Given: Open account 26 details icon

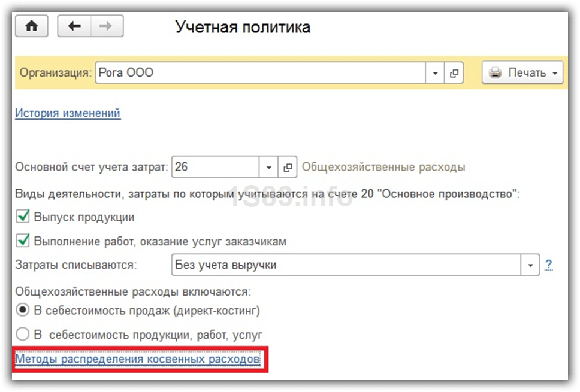Looking at the screenshot, I should pos(288,168).
